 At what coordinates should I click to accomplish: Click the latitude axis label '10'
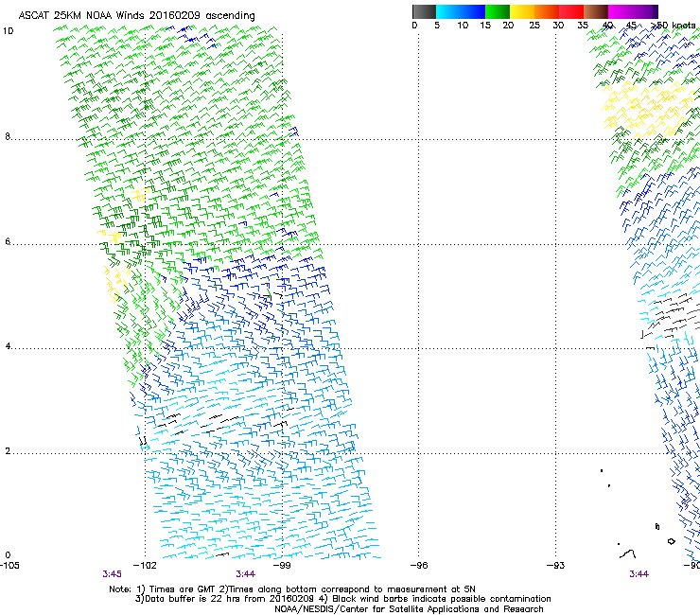pyautogui.click(x=8, y=31)
